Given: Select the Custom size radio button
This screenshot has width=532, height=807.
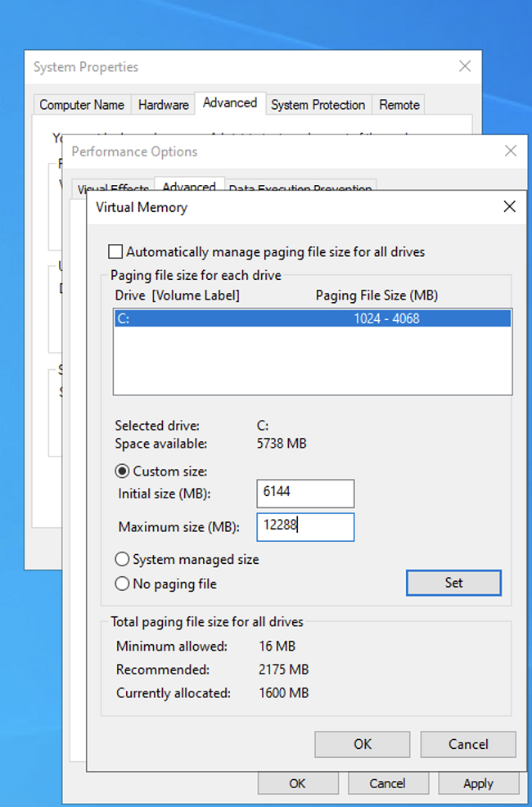Looking at the screenshot, I should tap(122, 471).
